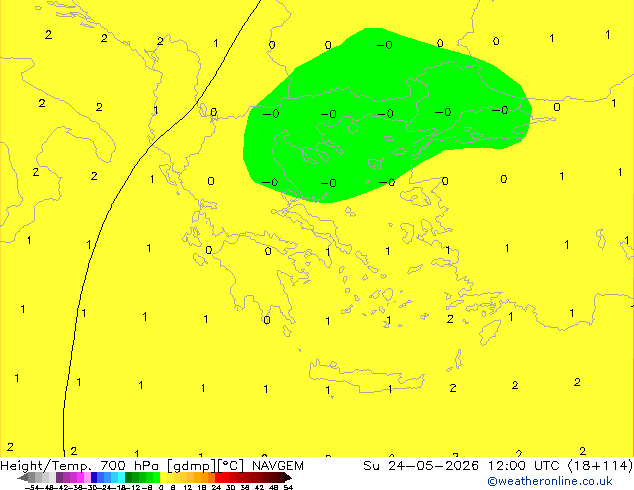Click the dark blue legend swatch above -30
This screenshot has height=490, width=634.
(x=94, y=477)
